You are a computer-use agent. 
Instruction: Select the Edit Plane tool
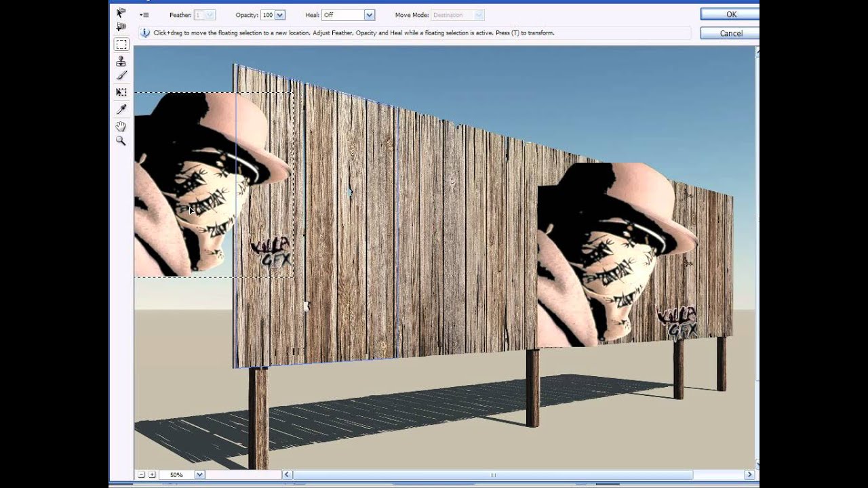coord(121,13)
